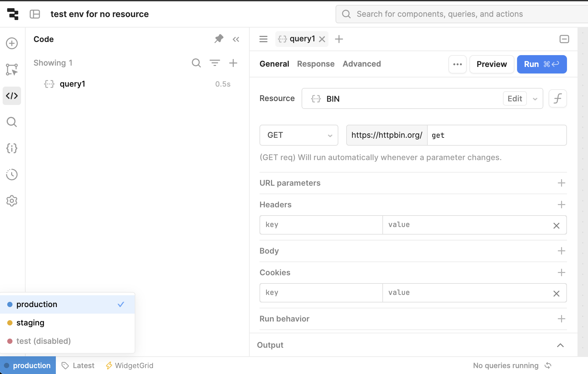This screenshot has height=374, width=588.
Task: Select the staging environment
Action: 30,322
